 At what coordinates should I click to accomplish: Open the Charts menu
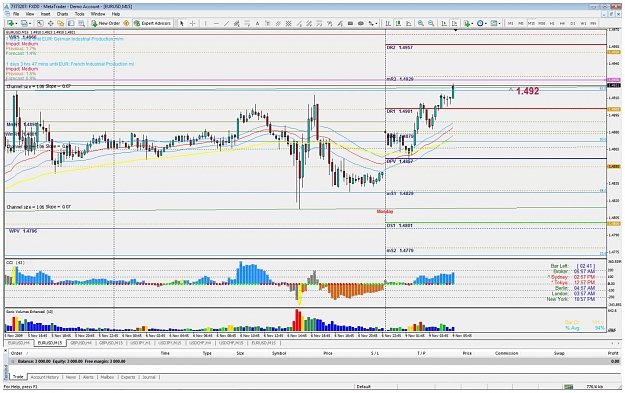coord(62,14)
